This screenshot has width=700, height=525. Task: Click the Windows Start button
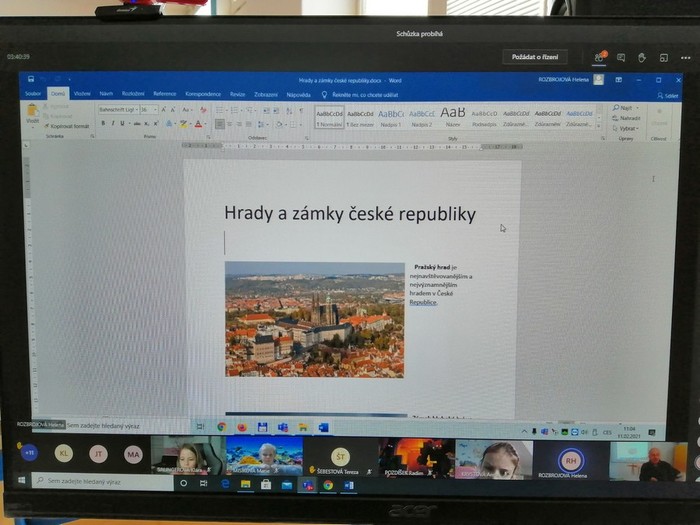21,481
